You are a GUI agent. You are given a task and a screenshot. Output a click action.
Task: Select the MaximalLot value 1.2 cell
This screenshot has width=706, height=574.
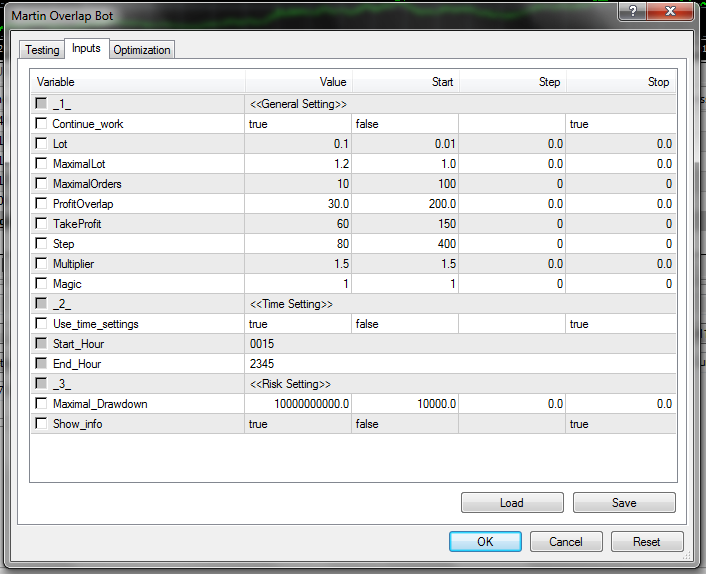pos(298,163)
